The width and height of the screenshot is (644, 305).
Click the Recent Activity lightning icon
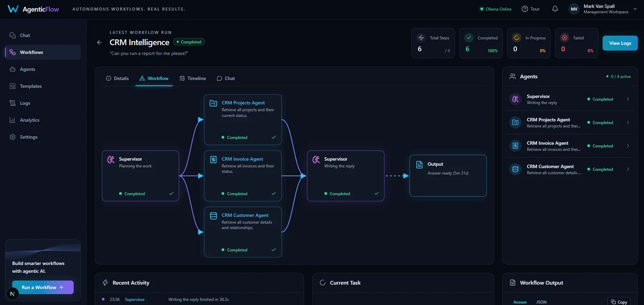click(105, 282)
